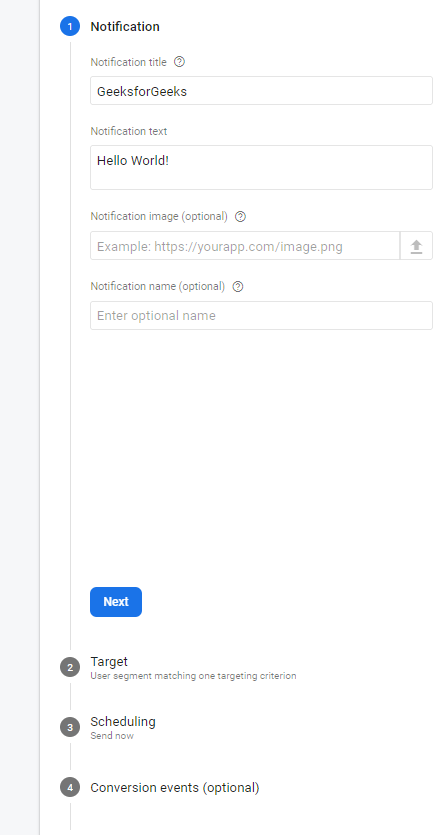Focus the Notification title field
442x835 pixels.
(261, 91)
